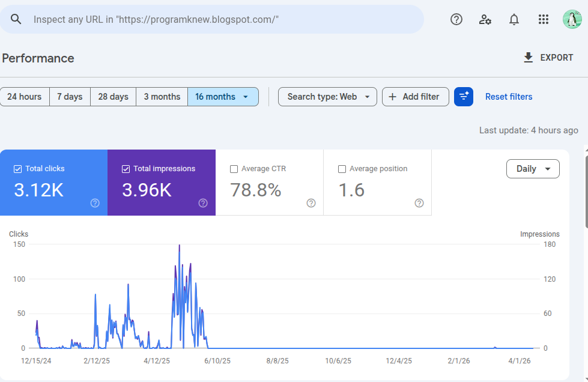Open the notifications bell
588x382 pixels.
514,19
